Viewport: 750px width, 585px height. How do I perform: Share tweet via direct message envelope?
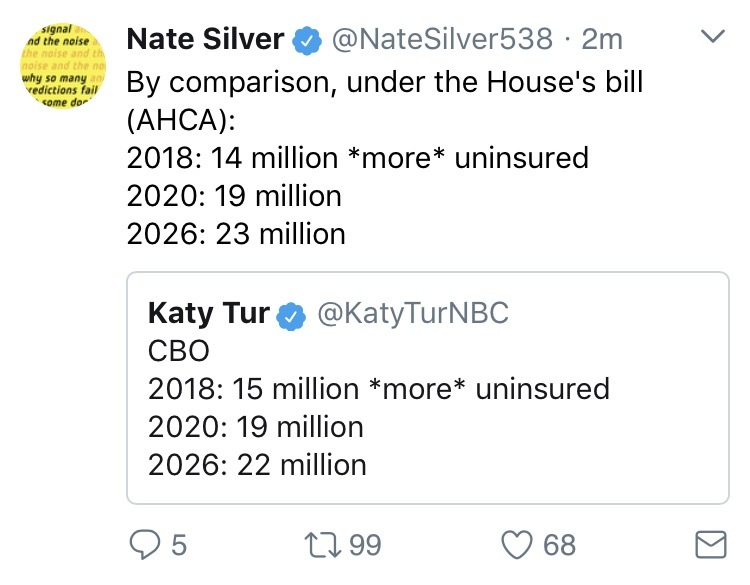coord(709,545)
